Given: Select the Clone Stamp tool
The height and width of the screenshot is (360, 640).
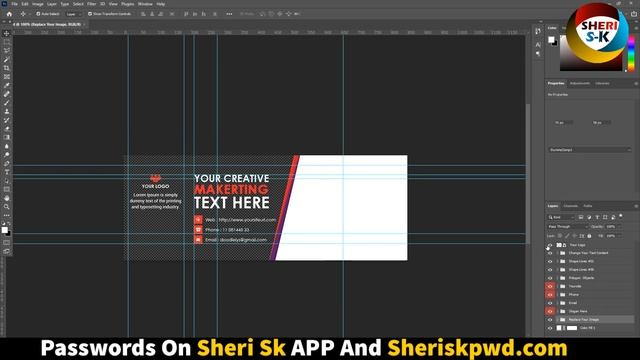Looking at the screenshot, I should (x=7, y=111).
